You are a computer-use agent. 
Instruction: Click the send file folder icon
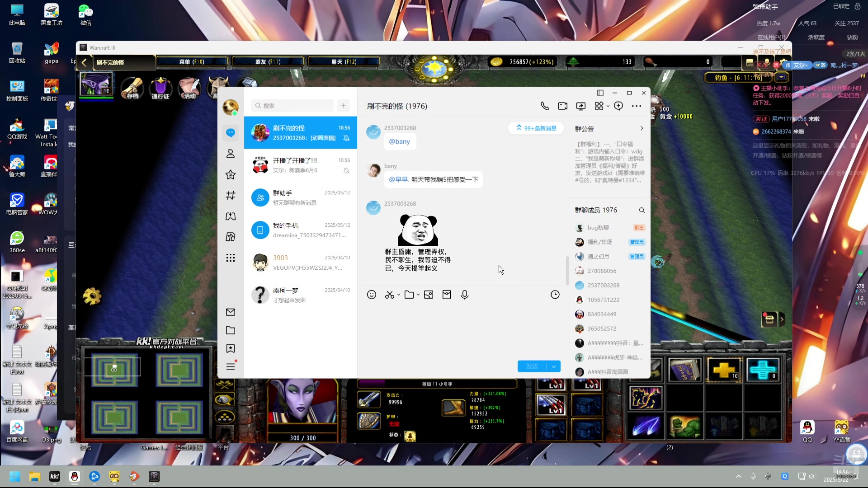[x=409, y=295]
